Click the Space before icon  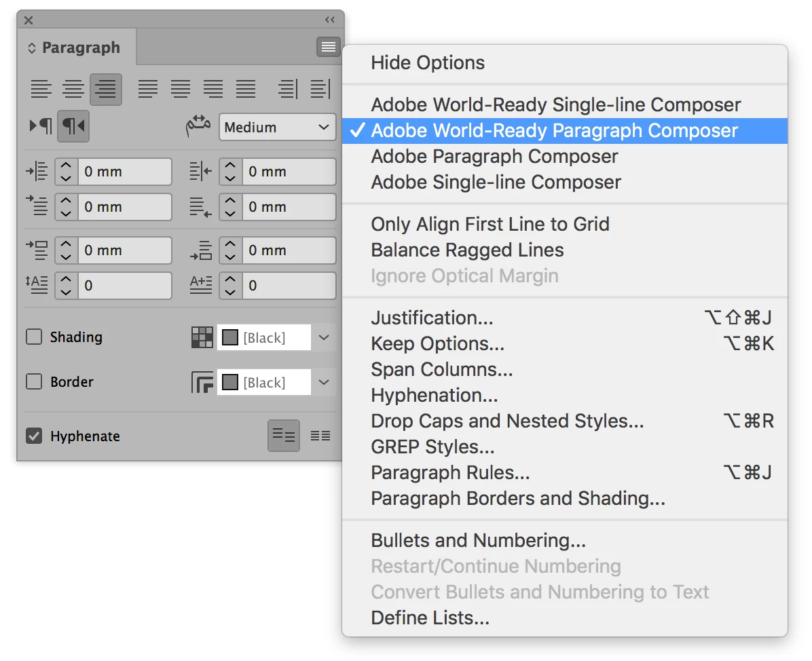[37, 250]
